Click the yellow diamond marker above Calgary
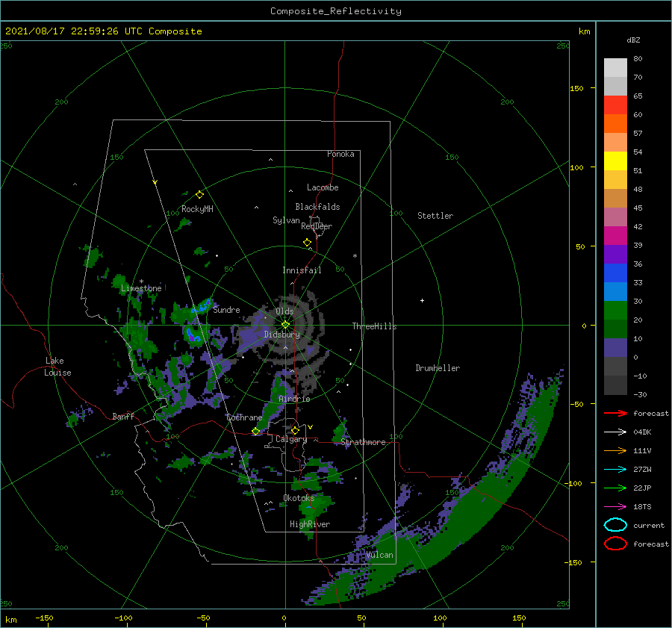This screenshot has height=628, width=672. [x=295, y=430]
